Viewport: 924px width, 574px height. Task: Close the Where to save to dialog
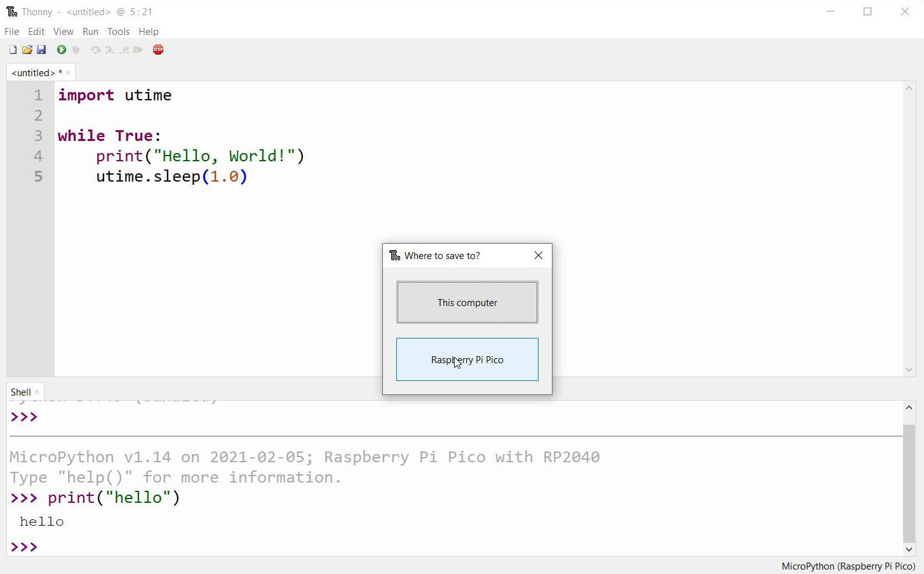[538, 255]
